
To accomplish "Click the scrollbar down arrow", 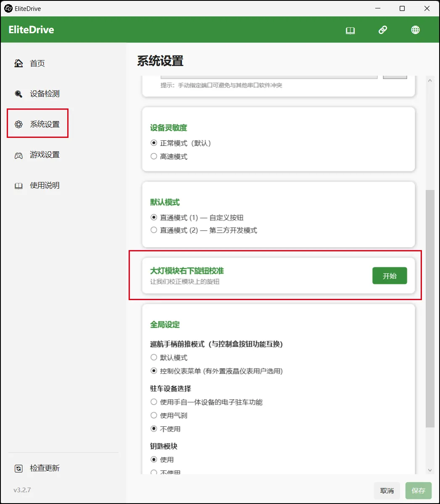I will [430, 470].
